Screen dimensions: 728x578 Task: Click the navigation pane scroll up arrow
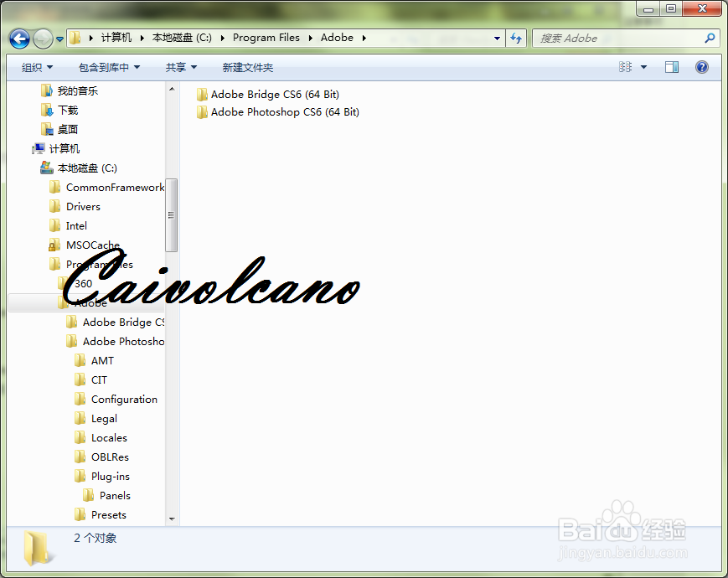pos(172,89)
